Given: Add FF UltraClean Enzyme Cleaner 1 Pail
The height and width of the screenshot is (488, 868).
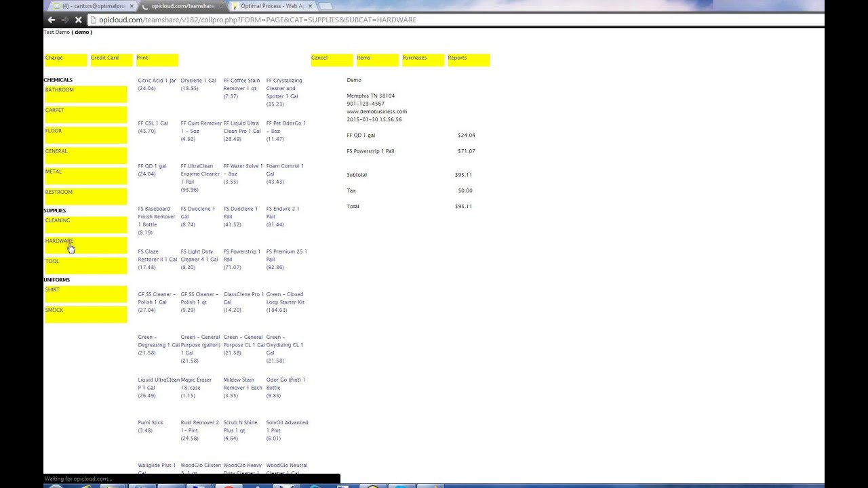Looking at the screenshot, I should click(x=200, y=178).
